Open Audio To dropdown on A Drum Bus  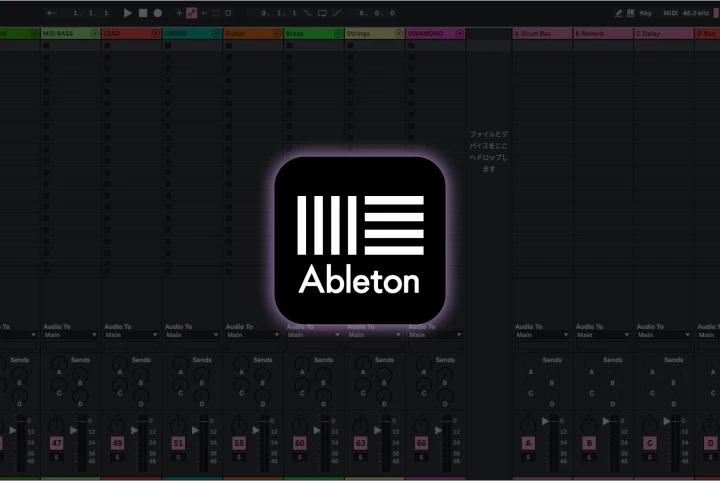click(x=542, y=335)
